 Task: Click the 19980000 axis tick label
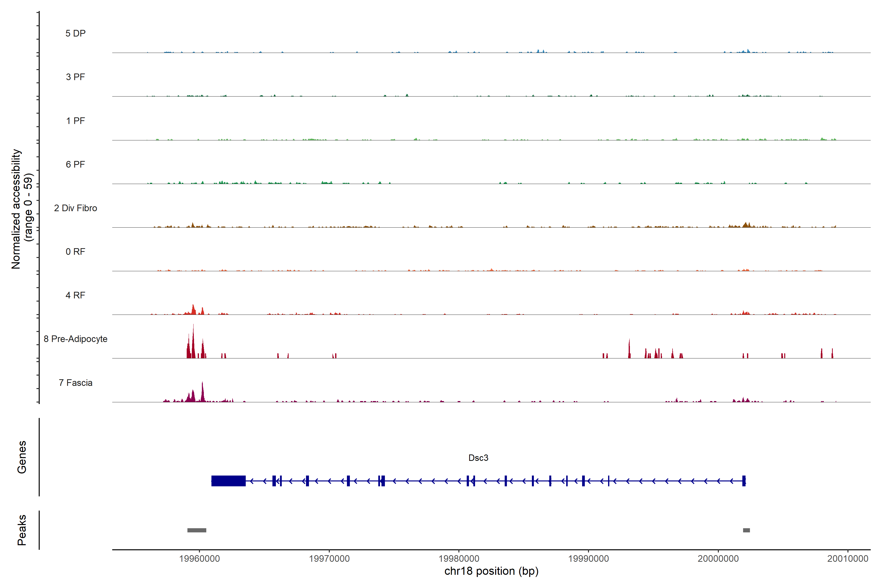coord(459,558)
